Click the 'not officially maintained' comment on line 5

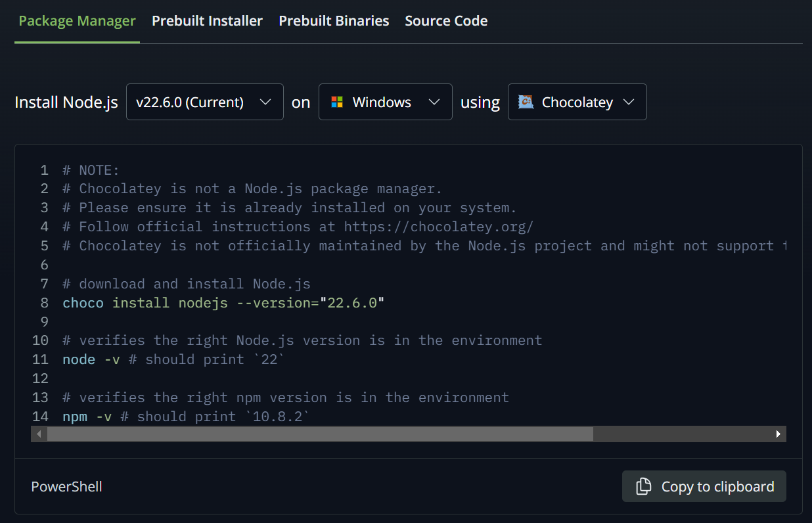point(424,246)
